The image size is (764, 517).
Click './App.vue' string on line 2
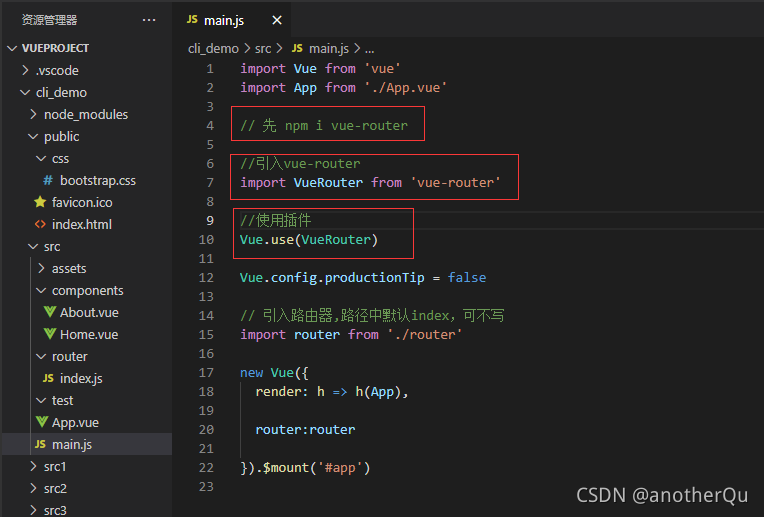pos(405,88)
